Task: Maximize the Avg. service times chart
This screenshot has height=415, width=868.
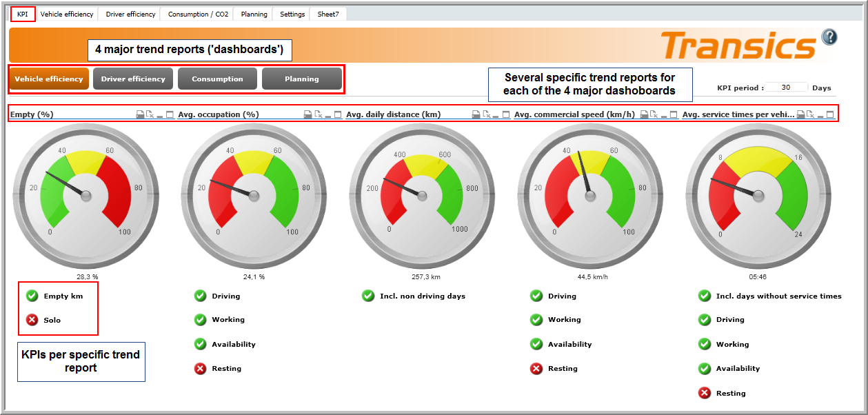Action: (831, 114)
